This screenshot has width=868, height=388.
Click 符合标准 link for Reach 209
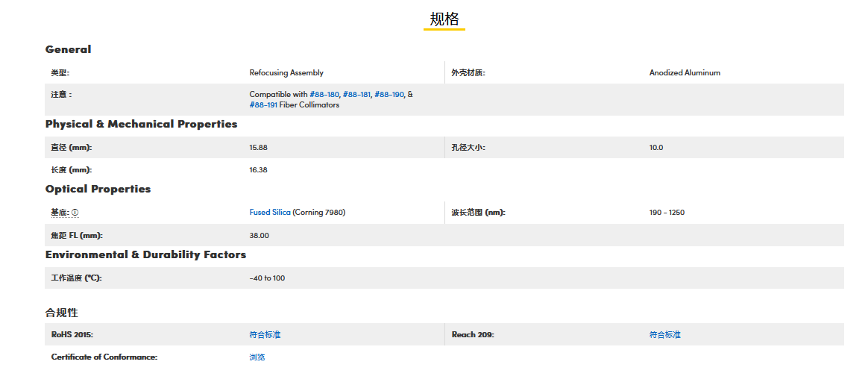click(x=664, y=335)
